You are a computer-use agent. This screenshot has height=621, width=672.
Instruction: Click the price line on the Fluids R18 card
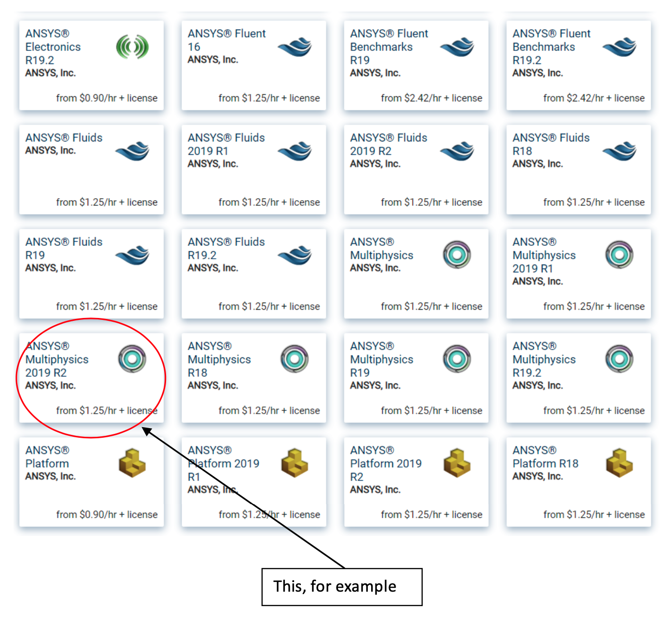point(594,202)
